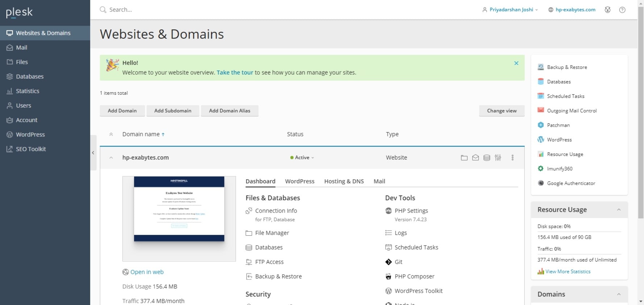The height and width of the screenshot is (305, 644).
Task: Open Websites & Domains in the left sidebar
Action: click(45, 33)
